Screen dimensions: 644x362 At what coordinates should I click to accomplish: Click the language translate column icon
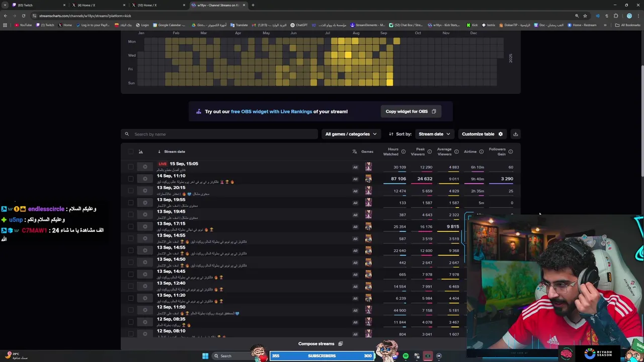[355, 151]
